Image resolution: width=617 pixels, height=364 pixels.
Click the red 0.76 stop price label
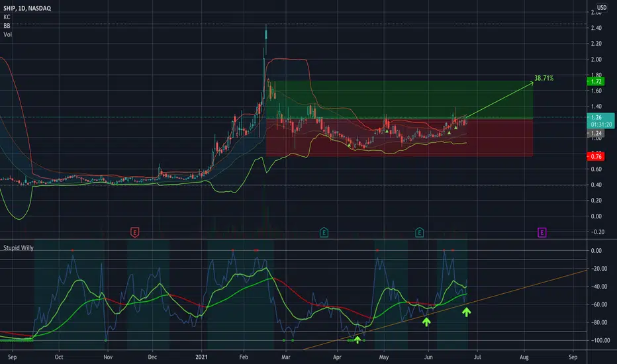[x=596, y=156]
